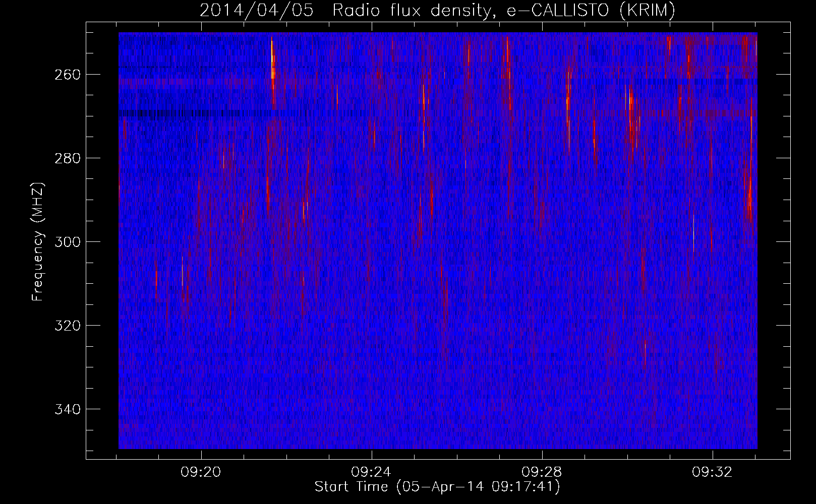This screenshot has width=816, height=504.
Task: Click the 340 frequency tick label
Action: (67, 409)
